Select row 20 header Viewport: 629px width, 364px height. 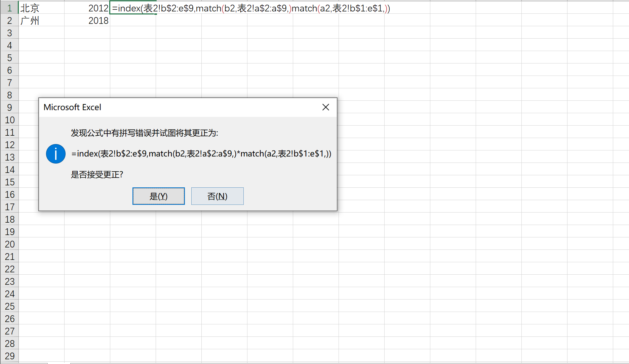pyautogui.click(x=9, y=244)
